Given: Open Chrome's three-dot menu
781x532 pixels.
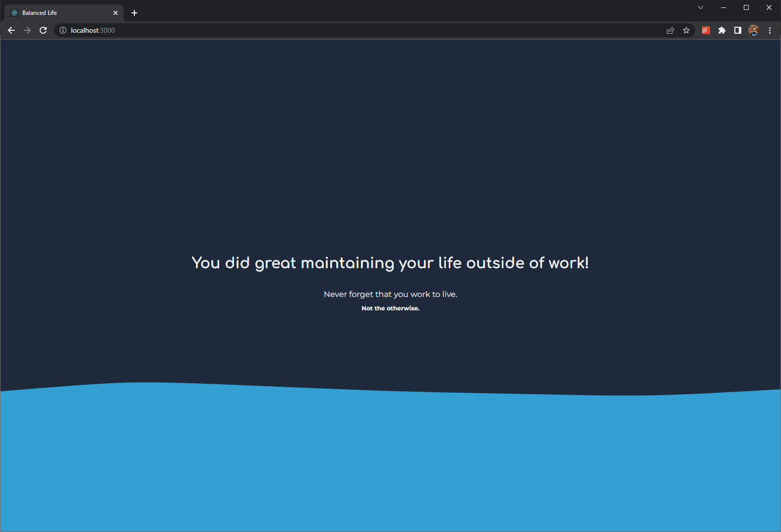Looking at the screenshot, I should click(x=770, y=30).
